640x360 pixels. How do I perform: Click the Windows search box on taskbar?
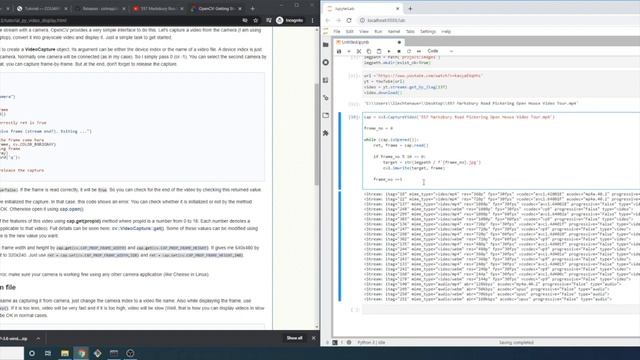(12, 353)
